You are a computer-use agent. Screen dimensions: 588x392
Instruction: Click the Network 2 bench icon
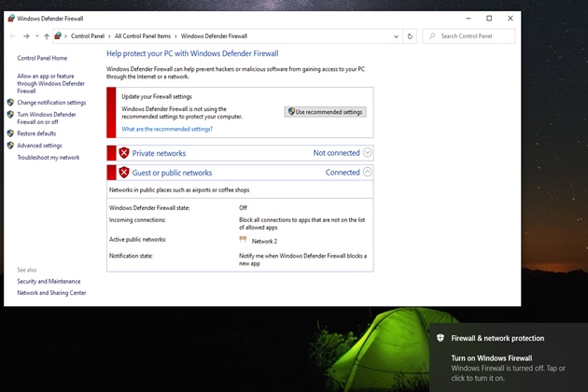tap(243, 240)
